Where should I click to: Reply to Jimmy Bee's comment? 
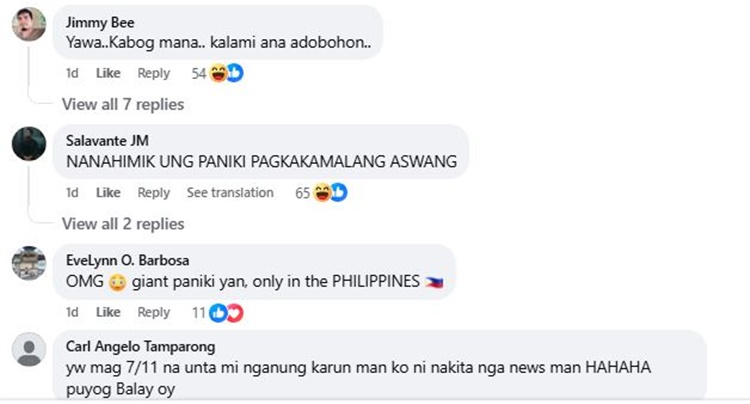pyautogui.click(x=154, y=73)
